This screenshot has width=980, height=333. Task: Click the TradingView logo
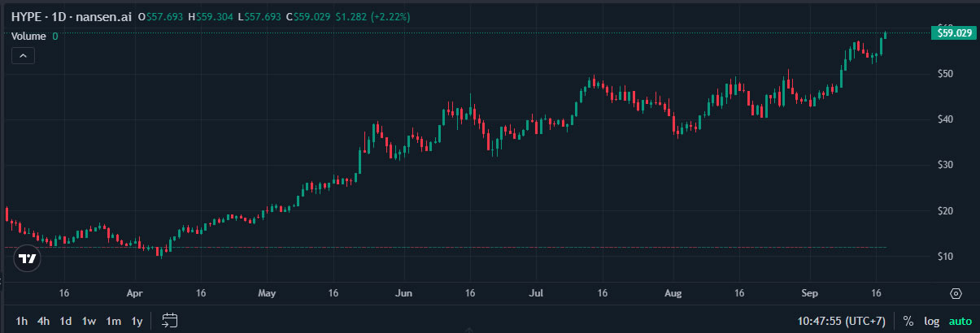pyautogui.click(x=28, y=258)
